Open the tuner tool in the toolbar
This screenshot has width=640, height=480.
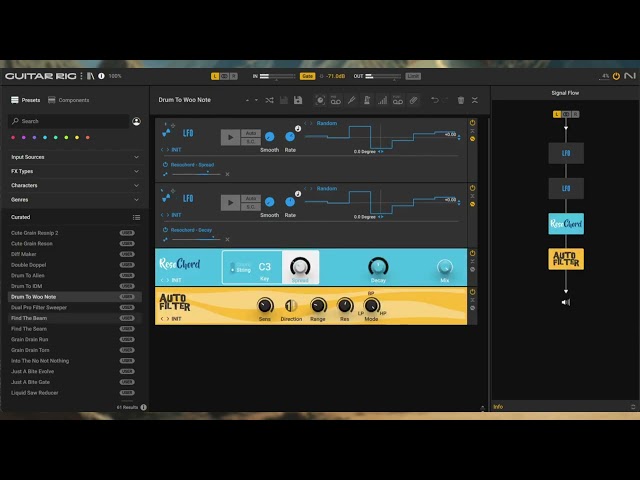(351, 100)
